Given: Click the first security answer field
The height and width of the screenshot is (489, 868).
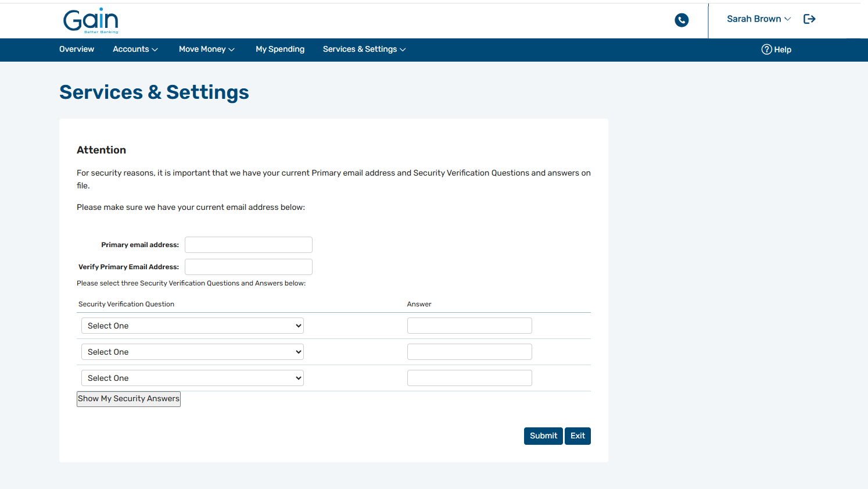Looking at the screenshot, I should pyautogui.click(x=469, y=326).
